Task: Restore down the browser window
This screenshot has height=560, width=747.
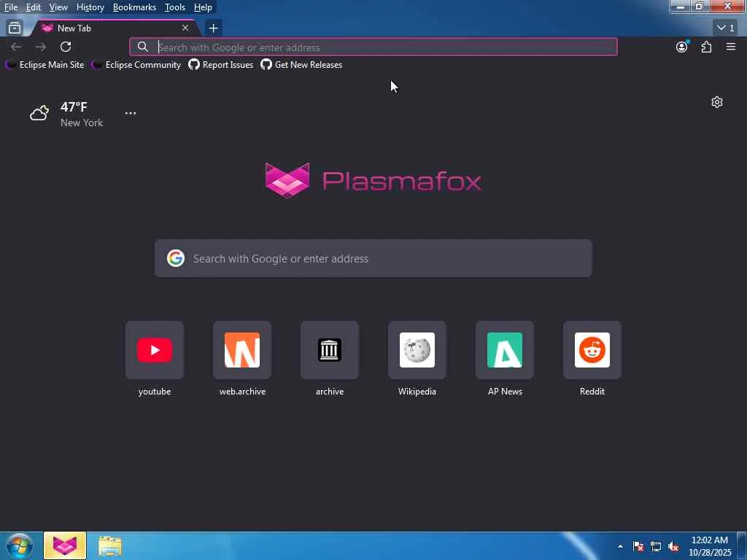Action: coord(700,6)
